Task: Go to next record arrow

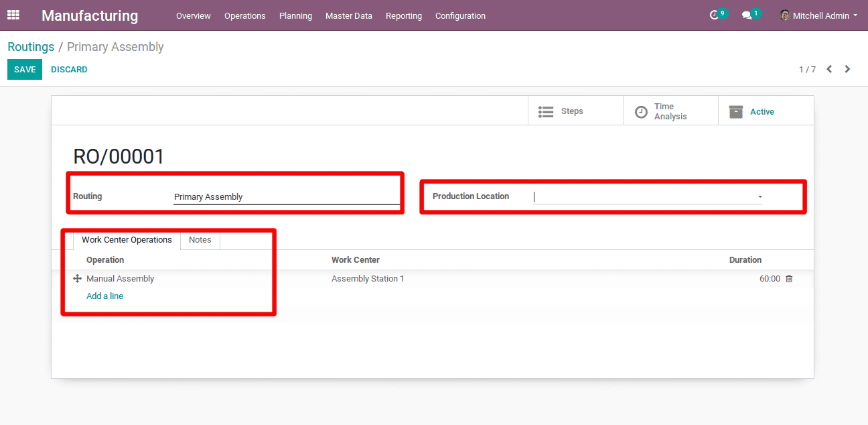Action: coord(847,69)
